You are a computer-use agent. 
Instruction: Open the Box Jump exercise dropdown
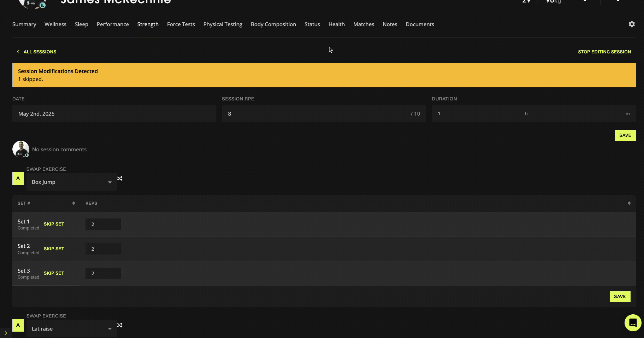coord(71,182)
